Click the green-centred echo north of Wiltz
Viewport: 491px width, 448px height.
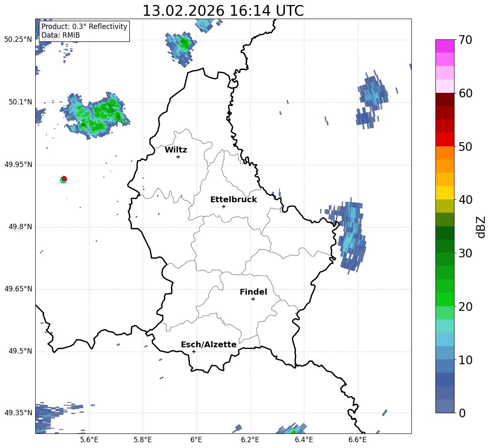coord(181,48)
